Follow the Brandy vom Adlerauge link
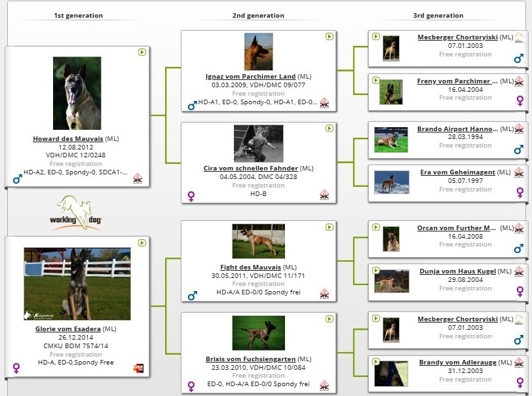 pos(457,363)
